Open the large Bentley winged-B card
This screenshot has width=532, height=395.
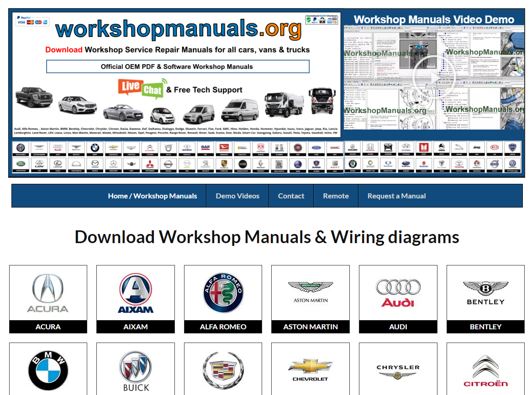pos(485,299)
